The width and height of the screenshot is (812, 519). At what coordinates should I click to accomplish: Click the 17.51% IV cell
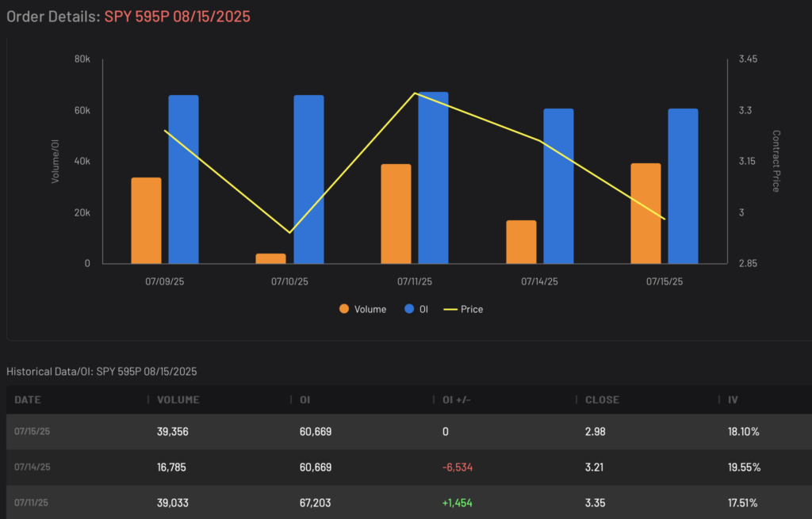click(x=742, y=503)
